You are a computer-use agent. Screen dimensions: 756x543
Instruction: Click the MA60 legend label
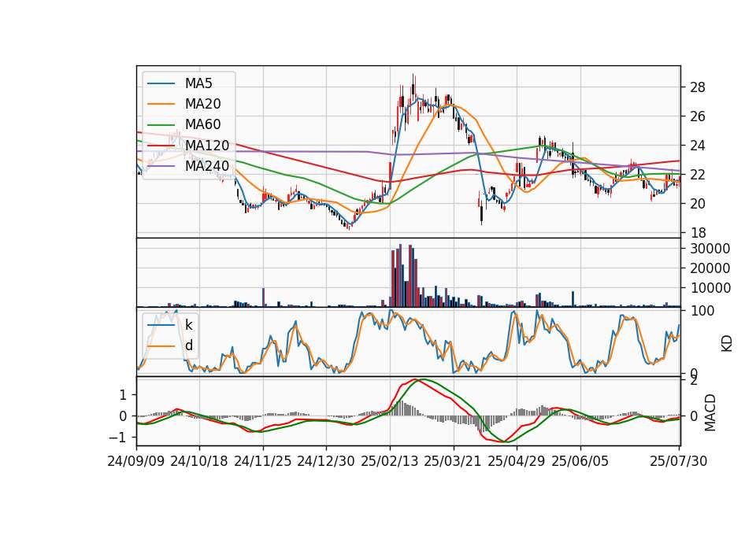[202, 125]
